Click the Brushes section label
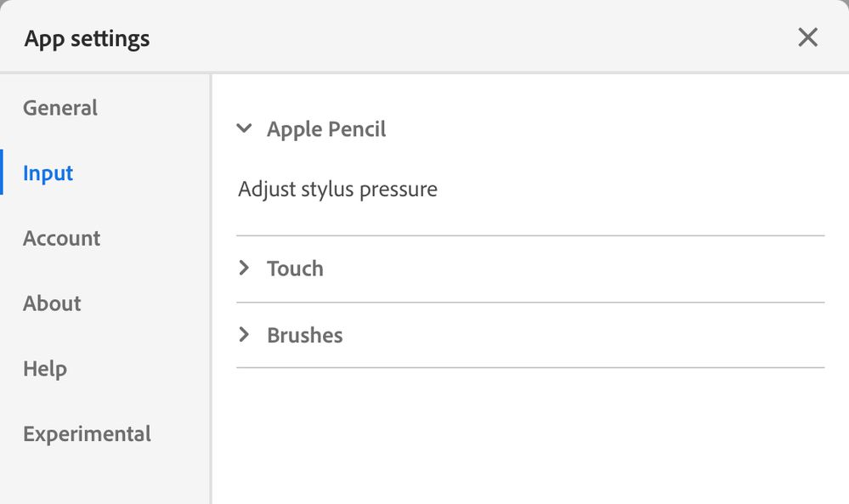Screen dimensions: 849x504 pyautogui.click(x=304, y=335)
